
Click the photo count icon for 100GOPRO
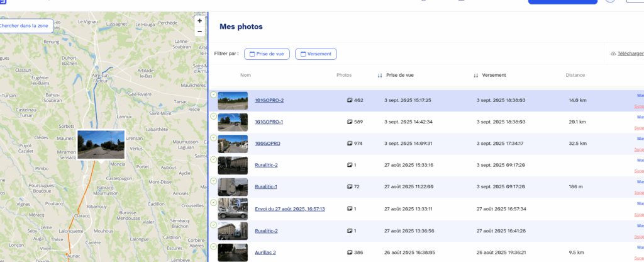point(350,144)
